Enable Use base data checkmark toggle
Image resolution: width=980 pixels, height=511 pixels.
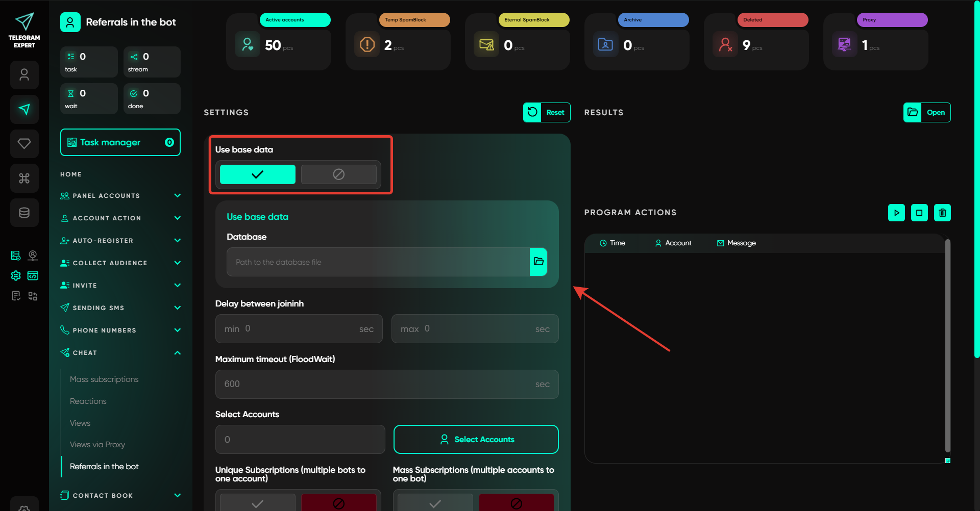click(x=257, y=174)
